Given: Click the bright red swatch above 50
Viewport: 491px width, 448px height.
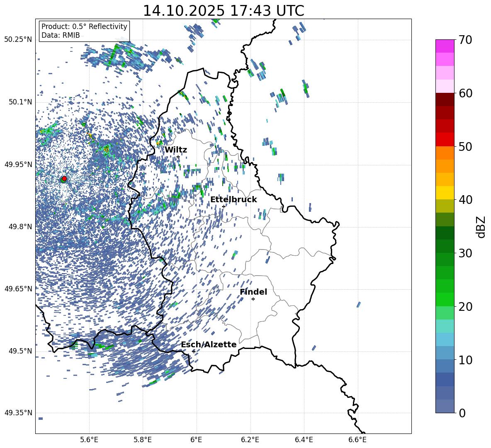Looking at the screenshot, I should click(445, 140).
